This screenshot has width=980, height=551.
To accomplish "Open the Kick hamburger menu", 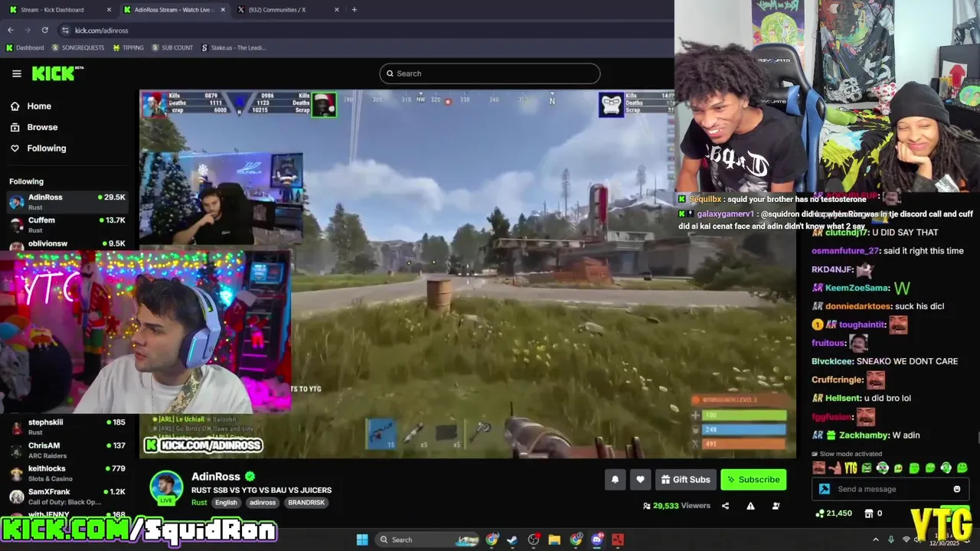I will [x=17, y=73].
